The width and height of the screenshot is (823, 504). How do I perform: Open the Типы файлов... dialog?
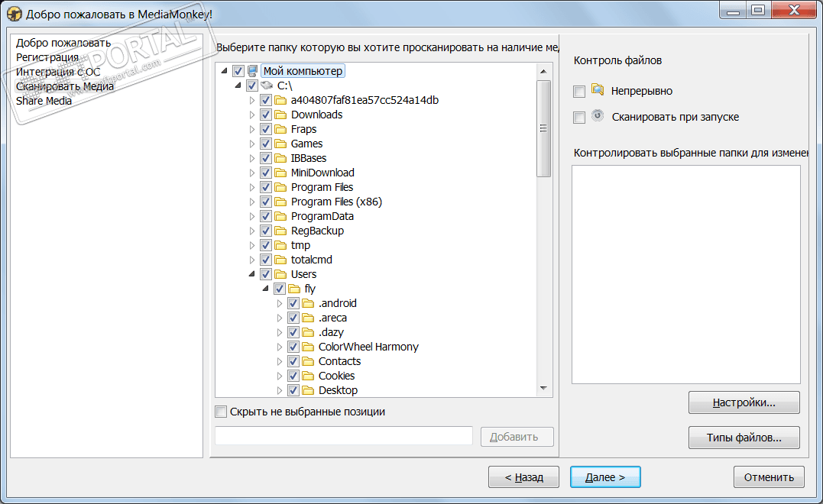744,438
